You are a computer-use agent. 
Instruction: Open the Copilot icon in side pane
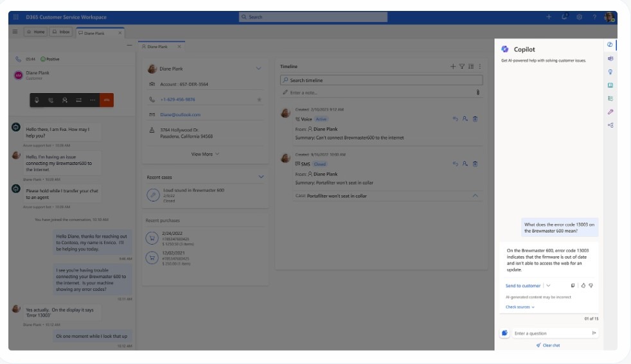tap(610, 45)
